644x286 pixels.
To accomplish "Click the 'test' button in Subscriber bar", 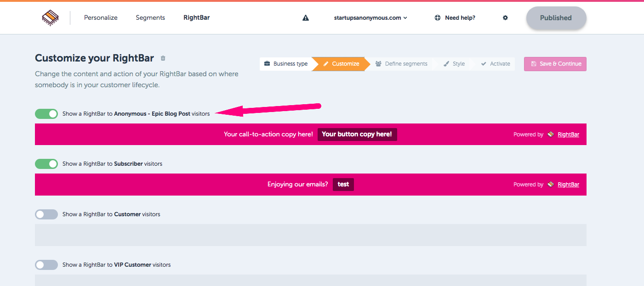I will (343, 185).
